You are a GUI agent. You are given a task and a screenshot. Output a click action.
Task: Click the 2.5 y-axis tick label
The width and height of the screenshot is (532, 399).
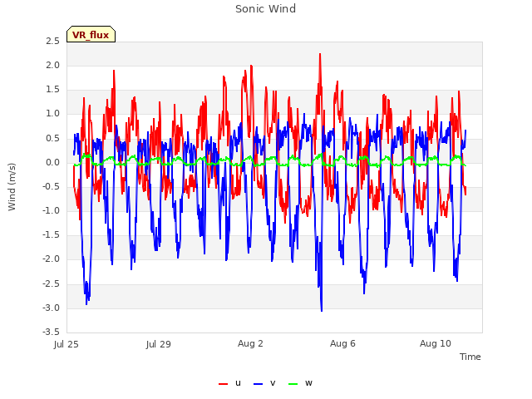pyautogui.click(x=52, y=41)
